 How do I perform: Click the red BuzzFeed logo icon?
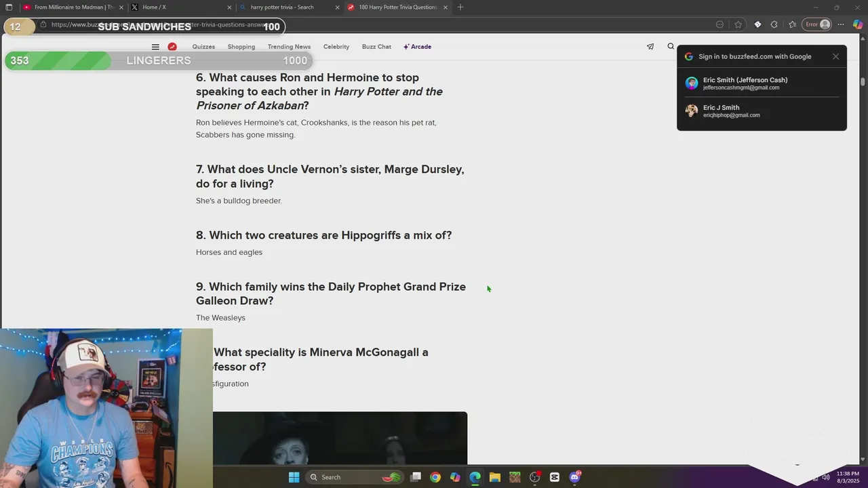pyautogui.click(x=172, y=47)
